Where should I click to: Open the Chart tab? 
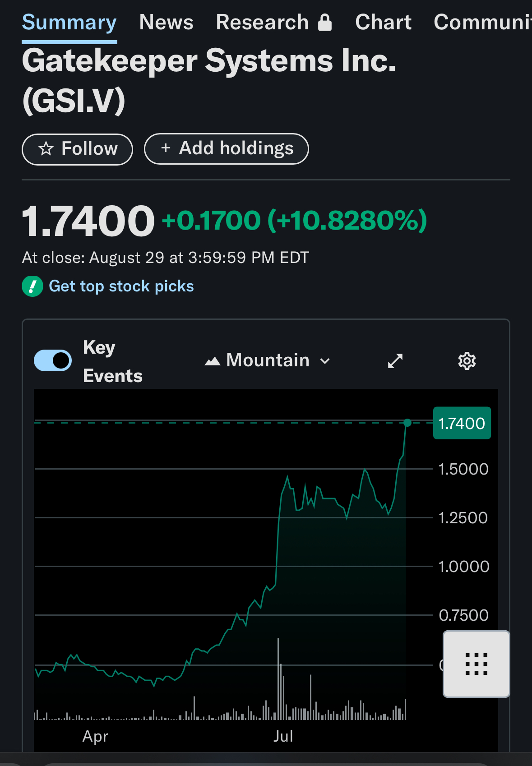(x=383, y=22)
